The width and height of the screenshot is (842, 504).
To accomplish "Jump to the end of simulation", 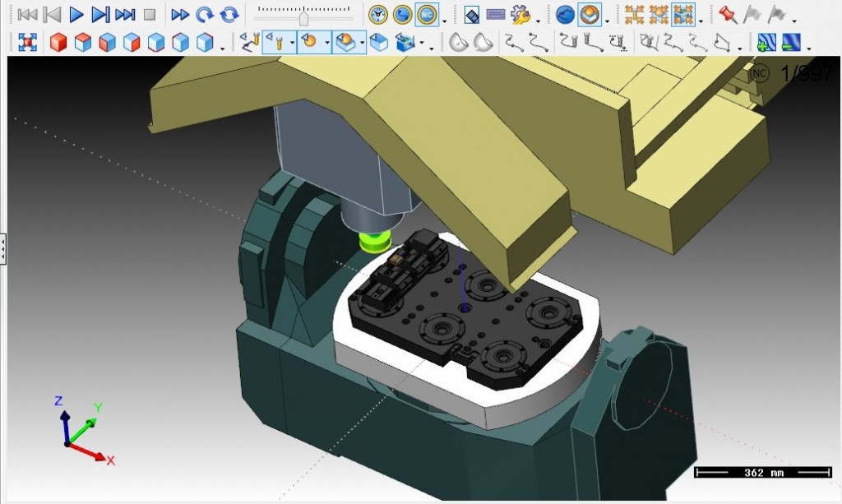I will click(x=125, y=15).
